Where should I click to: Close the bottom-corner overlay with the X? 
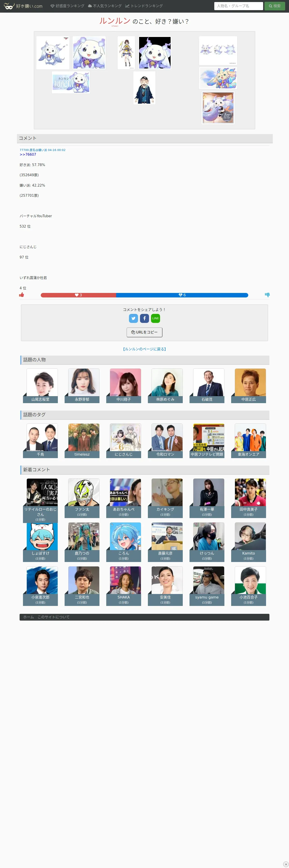coord(286,864)
